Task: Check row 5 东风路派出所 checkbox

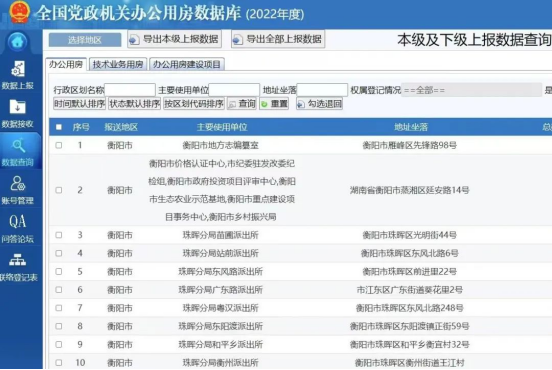Action: (x=59, y=271)
